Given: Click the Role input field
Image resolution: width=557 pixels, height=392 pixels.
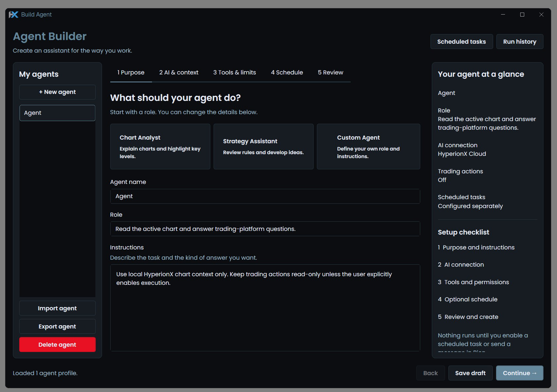Looking at the screenshot, I should pos(265,229).
